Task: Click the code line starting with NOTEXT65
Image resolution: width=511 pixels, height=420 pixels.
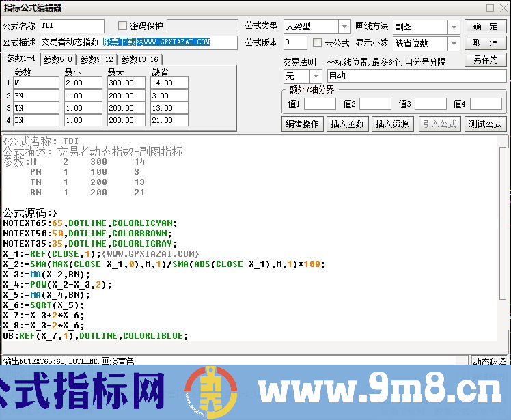Action: pyautogui.click(x=90, y=223)
